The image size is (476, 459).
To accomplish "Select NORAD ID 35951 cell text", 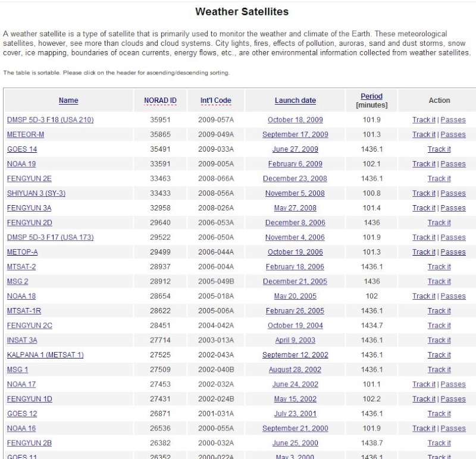I will [160, 120].
